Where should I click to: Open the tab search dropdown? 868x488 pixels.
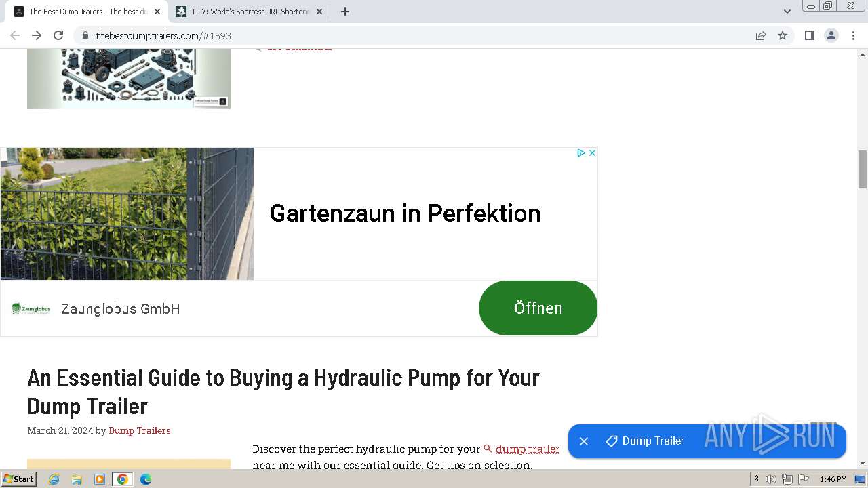(787, 12)
